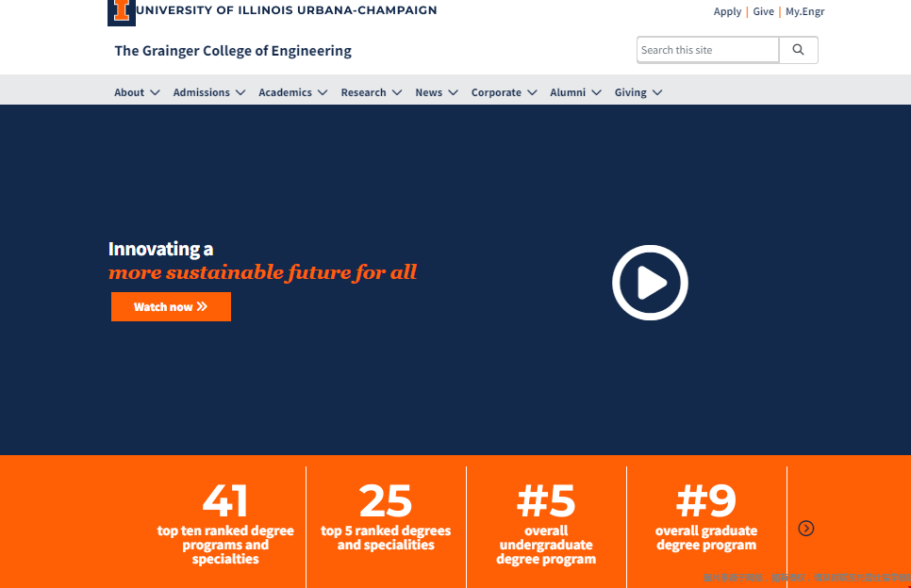Click the Watch now button
This screenshot has height=588, width=911.
pos(171,306)
